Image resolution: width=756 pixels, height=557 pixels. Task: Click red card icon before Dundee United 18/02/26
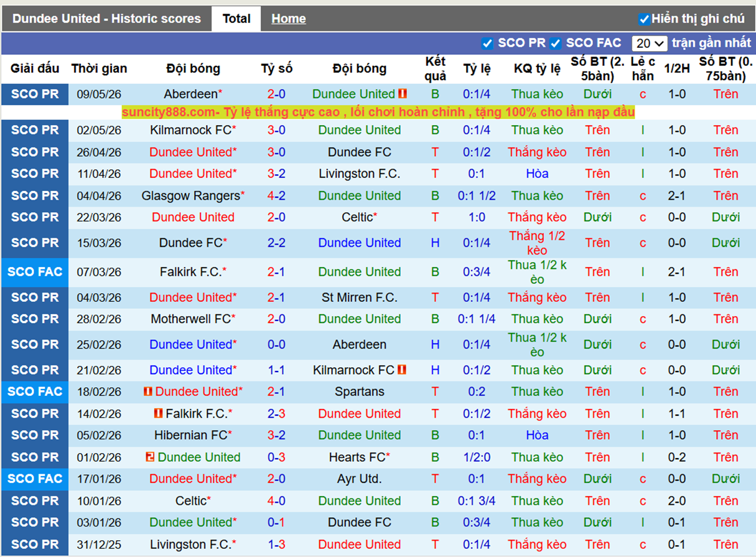(147, 391)
